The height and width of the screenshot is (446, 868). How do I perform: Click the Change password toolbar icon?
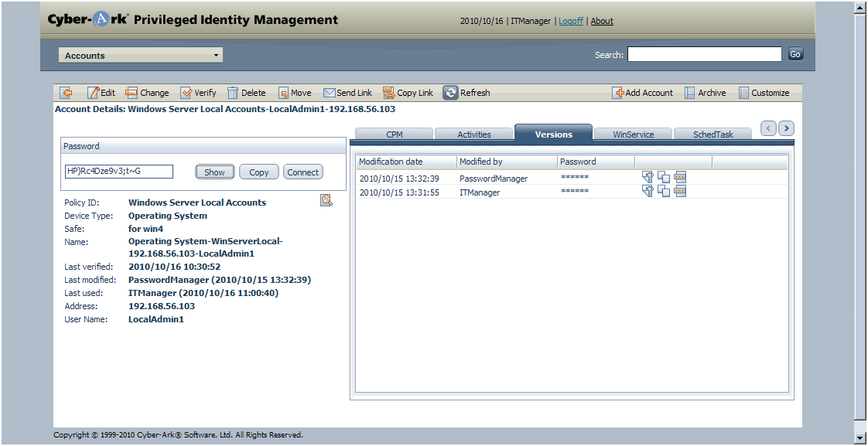point(132,93)
